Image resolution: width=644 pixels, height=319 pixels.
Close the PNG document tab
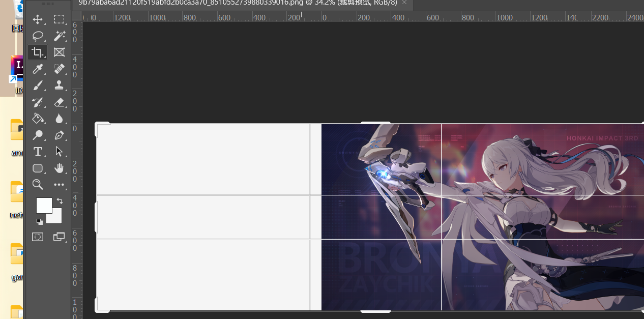tap(404, 3)
